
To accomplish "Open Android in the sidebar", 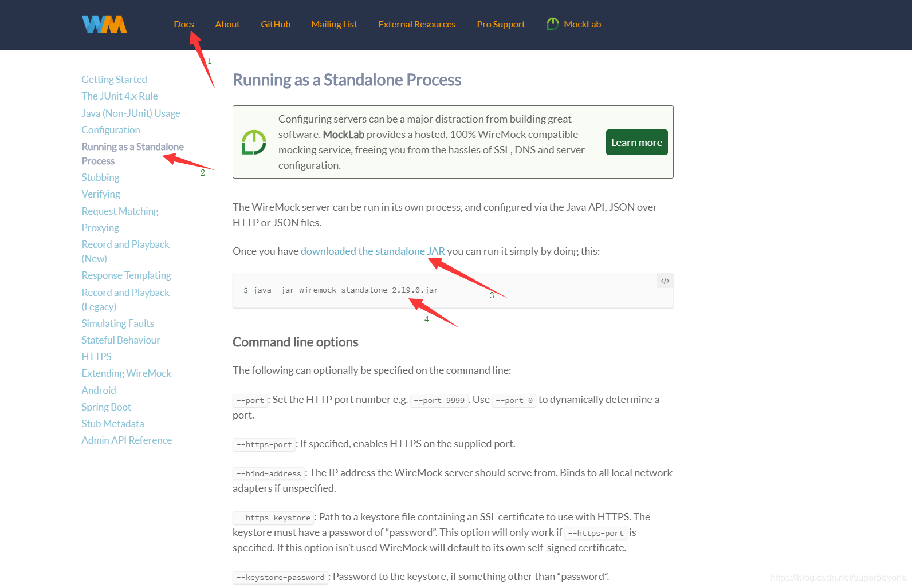I will pos(99,390).
